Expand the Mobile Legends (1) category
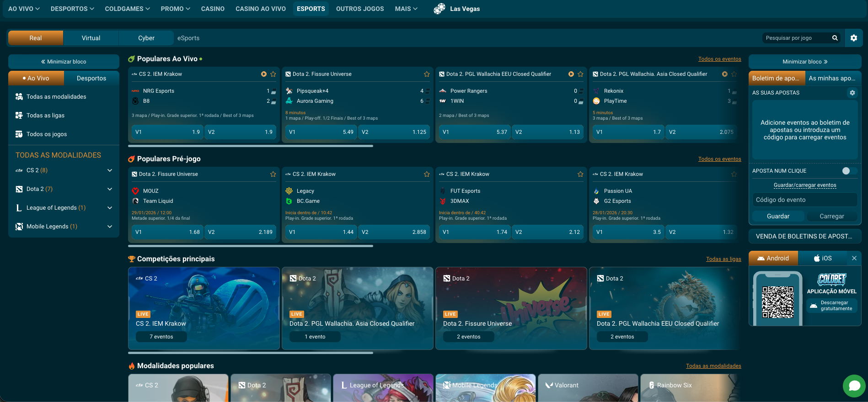 (x=110, y=227)
